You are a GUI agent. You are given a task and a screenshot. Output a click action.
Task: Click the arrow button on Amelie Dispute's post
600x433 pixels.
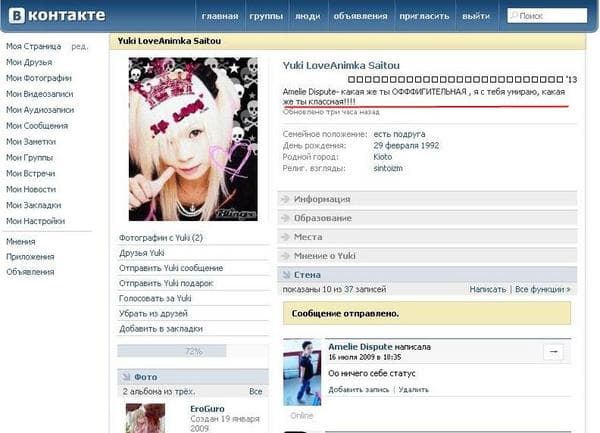click(x=553, y=352)
